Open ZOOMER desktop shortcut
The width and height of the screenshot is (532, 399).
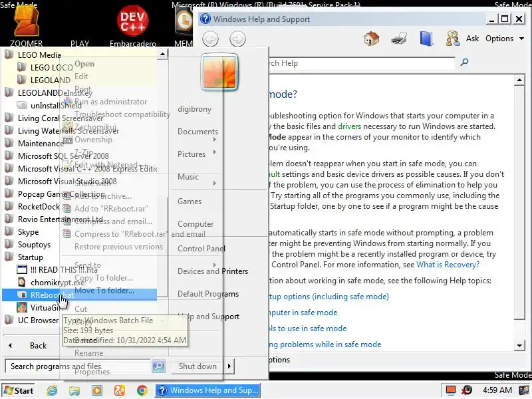point(26,25)
